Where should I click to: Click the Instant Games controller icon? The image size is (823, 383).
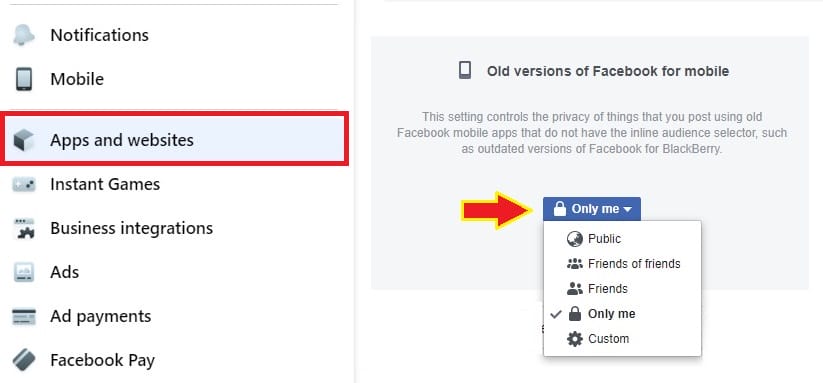[24, 184]
